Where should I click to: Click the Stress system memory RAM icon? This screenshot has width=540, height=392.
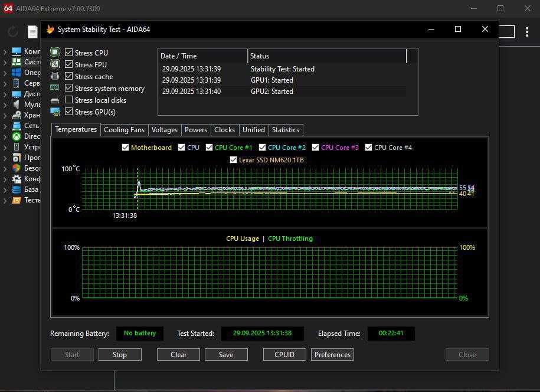(55, 88)
